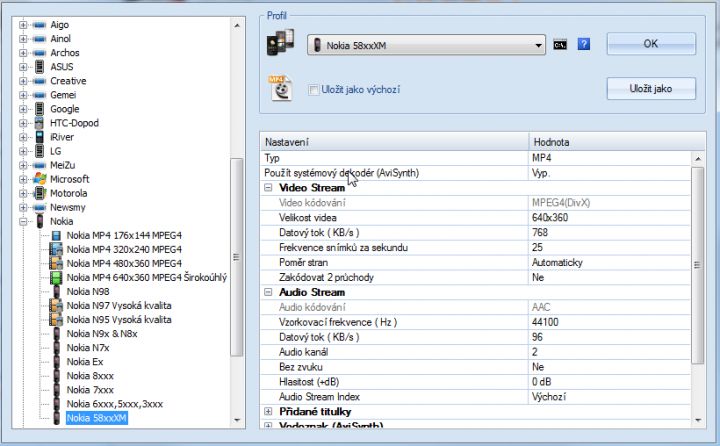This screenshot has width=720, height=446.
Task: Click the iRiver phone icon
Action: pos(40,137)
